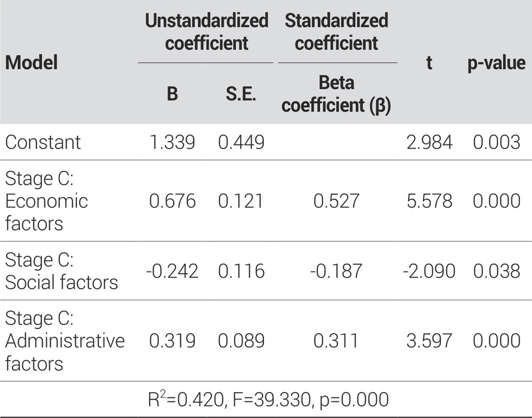Click the S.E. column subheader

pyautogui.click(x=241, y=95)
